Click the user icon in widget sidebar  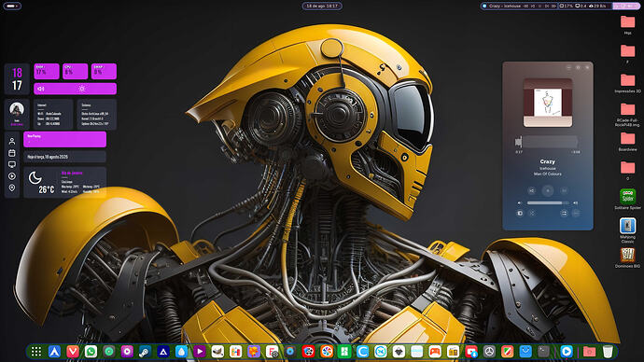pyautogui.click(x=12, y=141)
